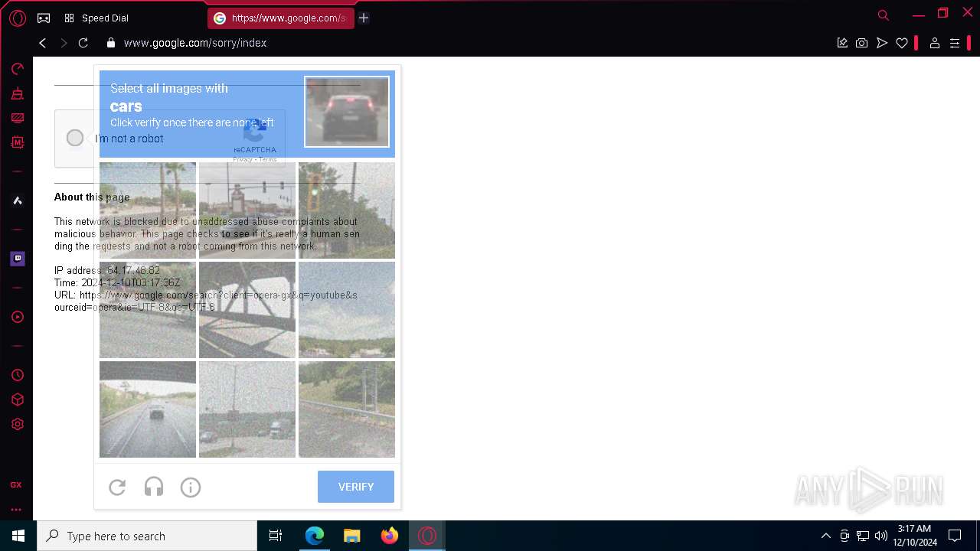Screen dimensions: 980x551
Task: Open GX Cleaner broom icon in sidebar
Action: coord(17,93)
